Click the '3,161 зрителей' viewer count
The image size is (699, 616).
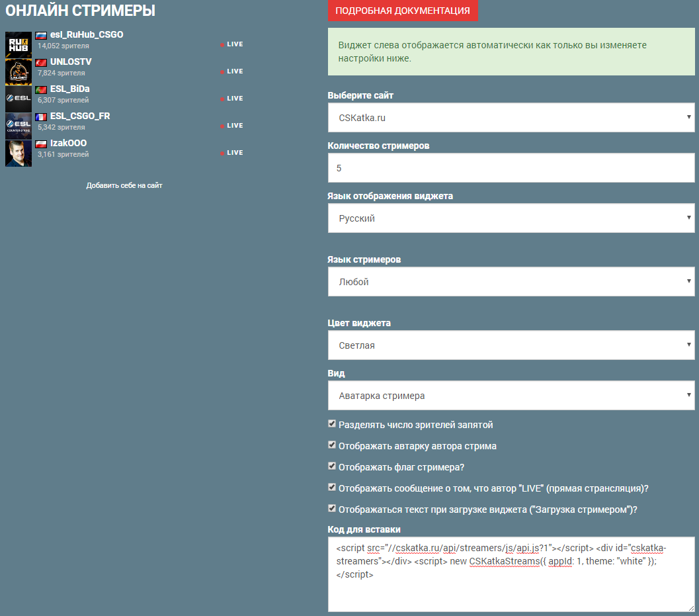pyautogui.click(x=63, y=155)
